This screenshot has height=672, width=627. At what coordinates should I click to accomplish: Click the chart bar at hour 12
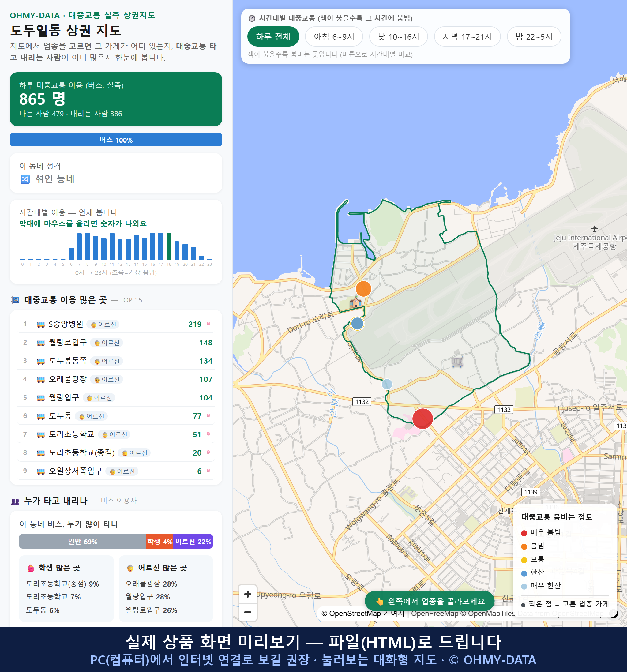(x=120, y=250)
